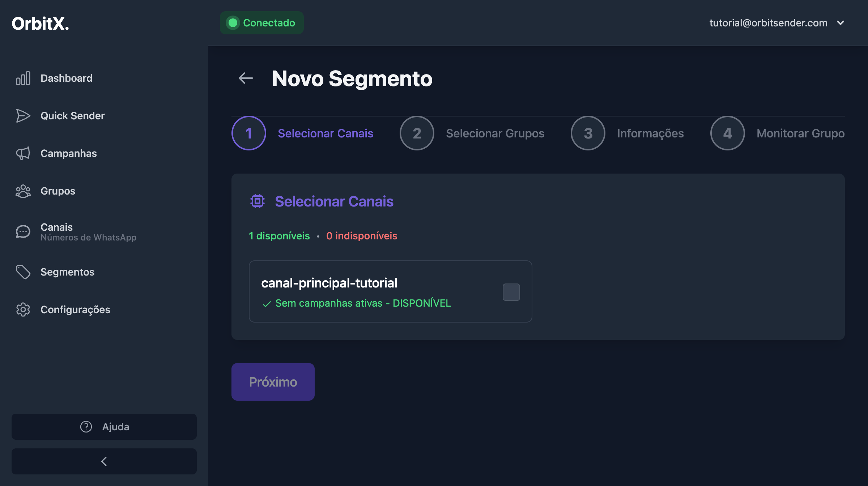Open step 3 Informações
868x486 pixels.
[x=587, y=133]
